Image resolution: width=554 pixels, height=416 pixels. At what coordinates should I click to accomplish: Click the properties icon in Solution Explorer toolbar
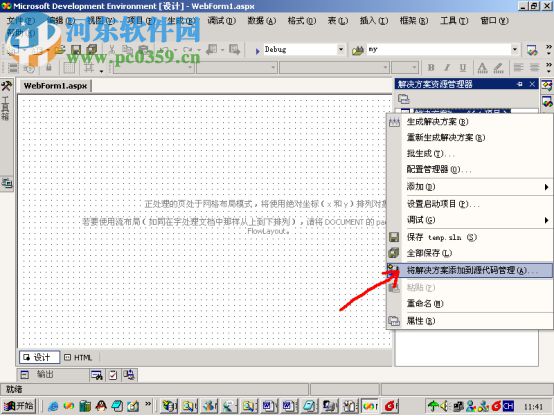tap(403, 99)
